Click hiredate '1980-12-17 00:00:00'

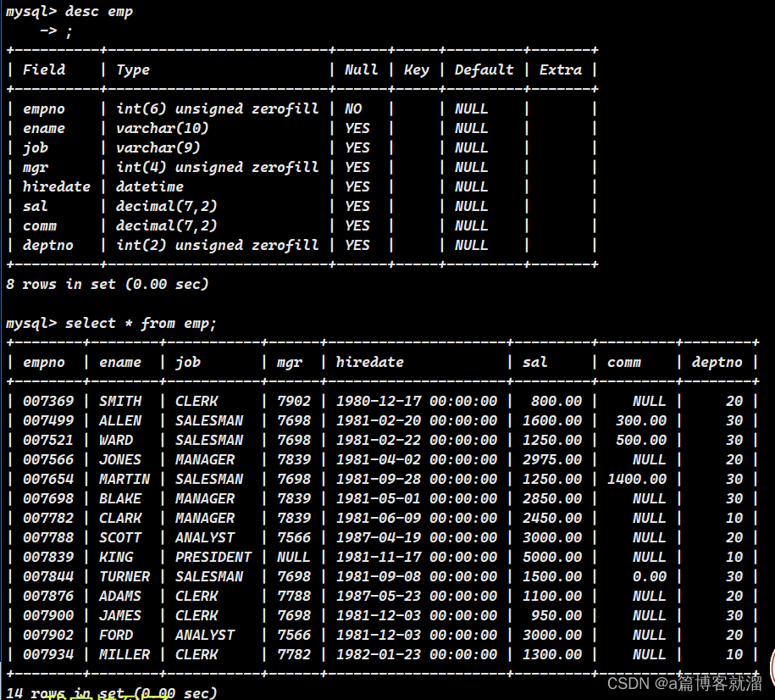coord(417,401)
